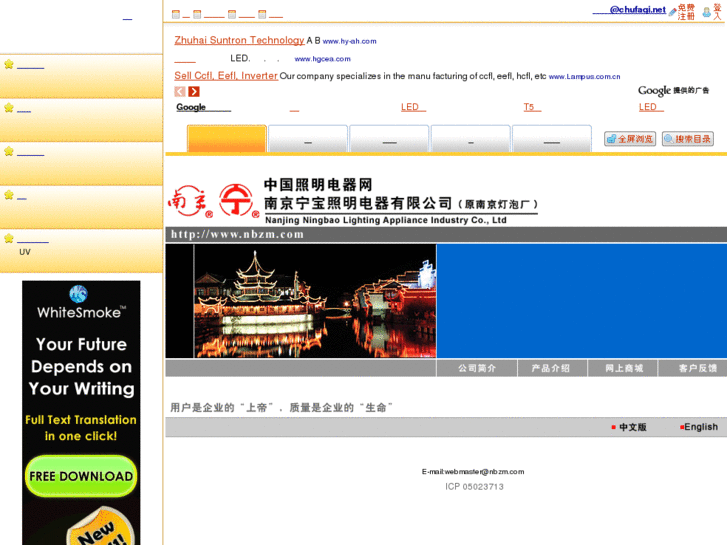Click the star icon on the UV row

[x=9, y=238]
